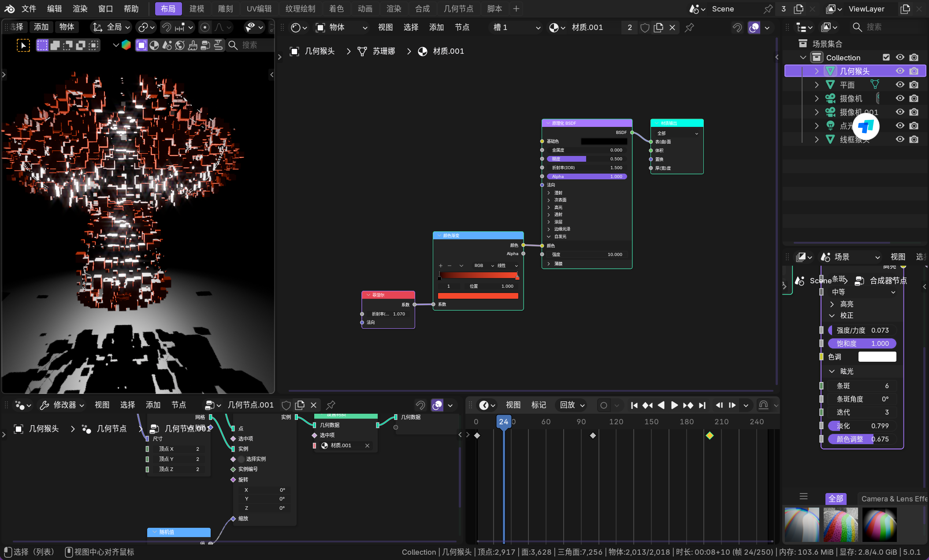Click the duplicate material icon next to 材质.001

point(658,27)
